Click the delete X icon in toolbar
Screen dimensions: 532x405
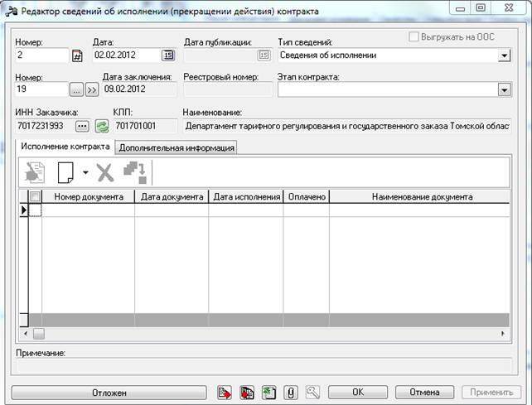point(104,172)
